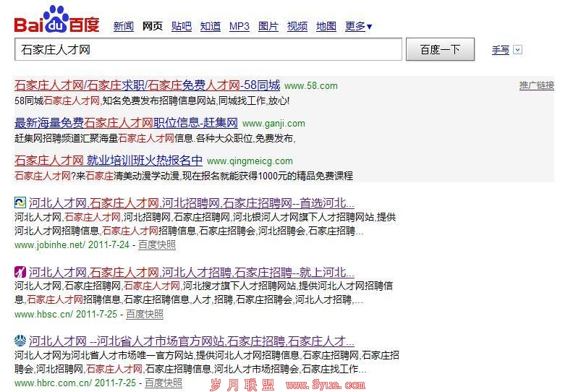Switch to the 贴吧 tab

coord(182,27)
